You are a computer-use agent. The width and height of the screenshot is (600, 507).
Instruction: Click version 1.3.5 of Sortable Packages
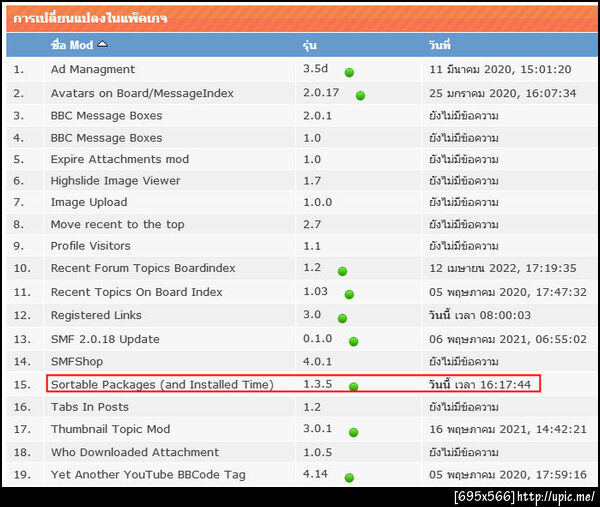coord(317,384)
